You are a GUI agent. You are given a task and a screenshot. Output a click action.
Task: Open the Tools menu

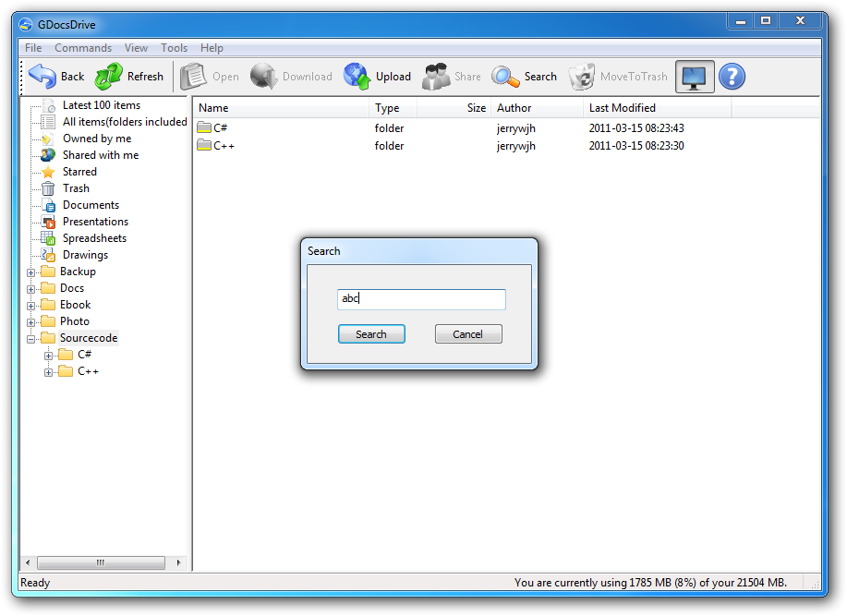pyautogui.click(x=174, y=48)
